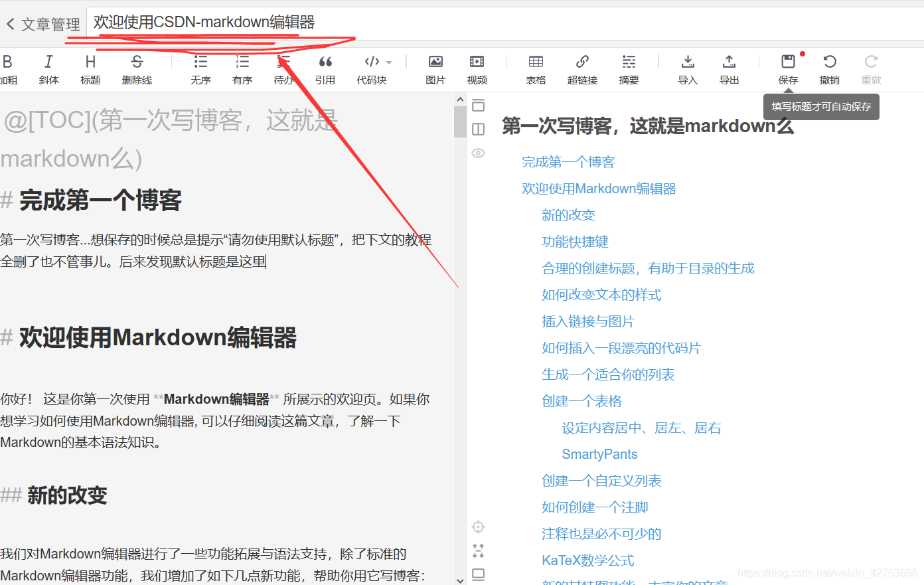Viewport: 924px width, 585px height.
Task: Open 创建一个自定义列表 link
Action: click(601, 481)
